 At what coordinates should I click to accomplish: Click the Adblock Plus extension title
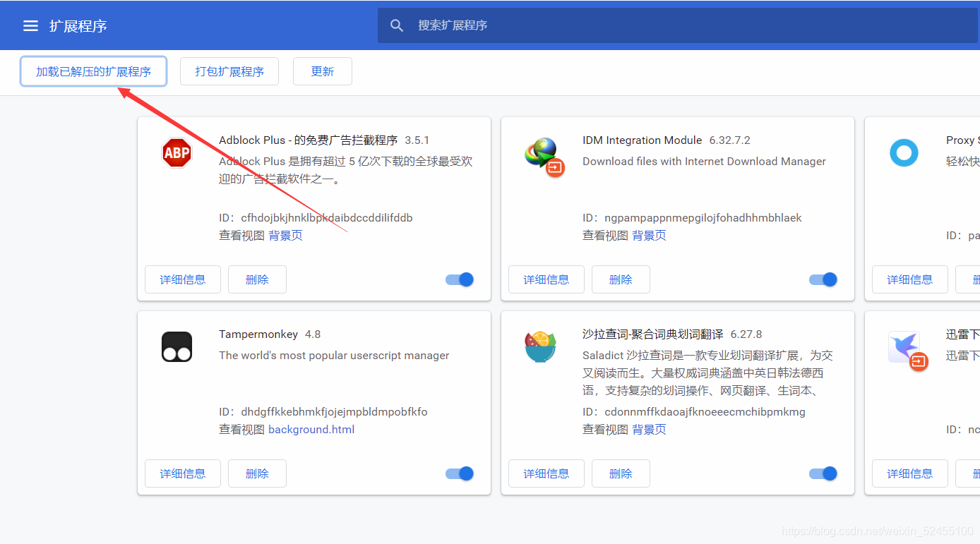pos(309,140)
